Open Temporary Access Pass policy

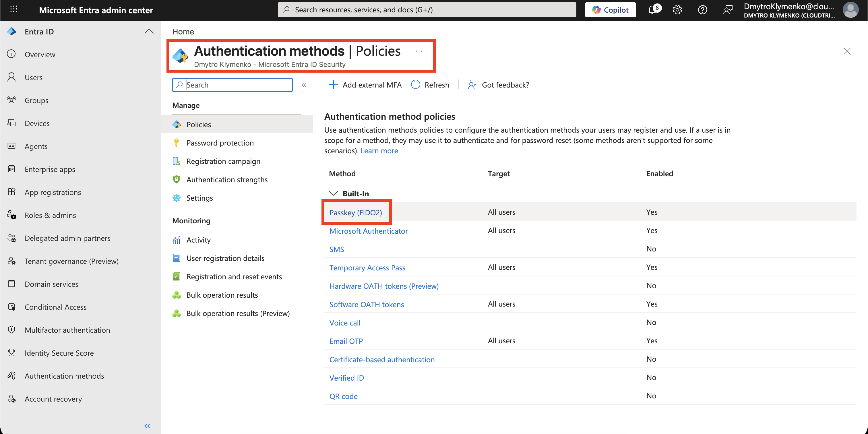point(367,268)
